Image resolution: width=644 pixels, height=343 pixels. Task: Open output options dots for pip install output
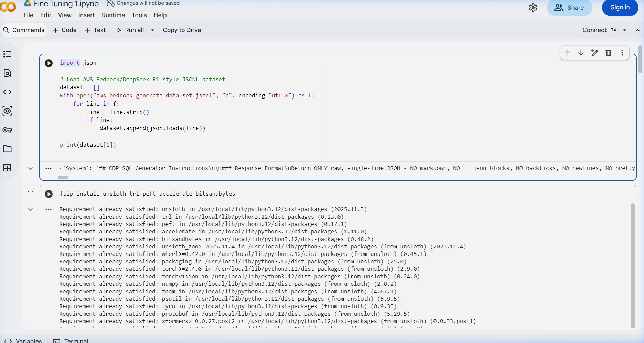(x=49, y=209)
